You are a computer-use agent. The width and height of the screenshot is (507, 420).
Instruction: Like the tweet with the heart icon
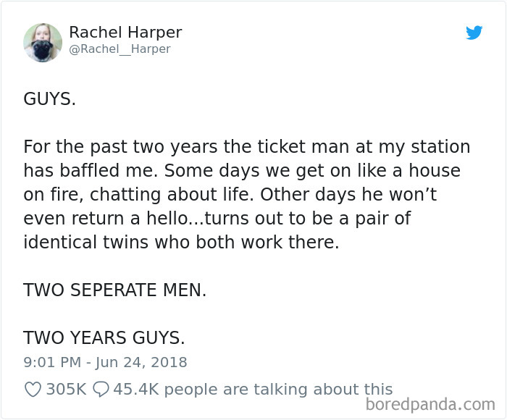33,390
